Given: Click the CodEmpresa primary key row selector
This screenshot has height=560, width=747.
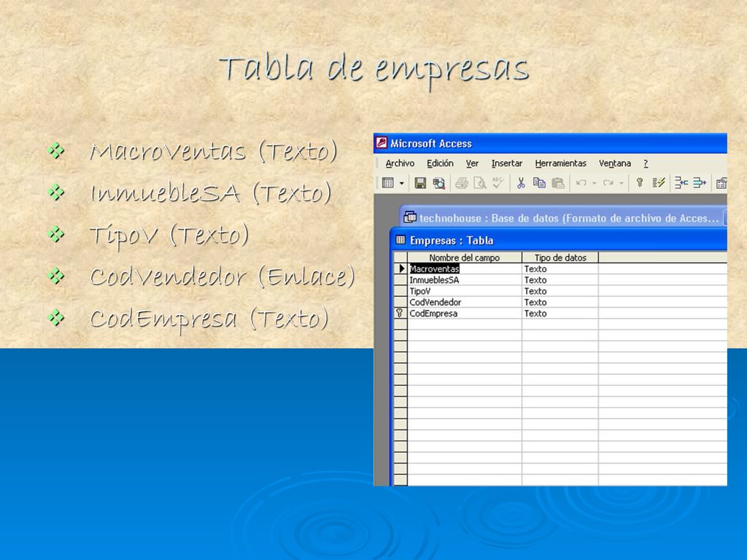Looking at the screenshot, I should tap(400, 314).
